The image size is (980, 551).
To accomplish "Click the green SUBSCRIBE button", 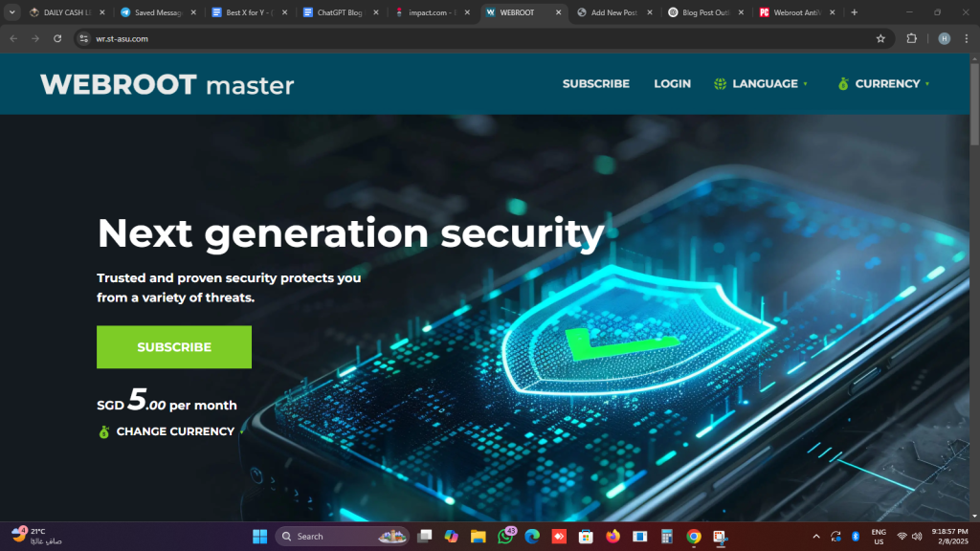I will (x=174, y=346).
